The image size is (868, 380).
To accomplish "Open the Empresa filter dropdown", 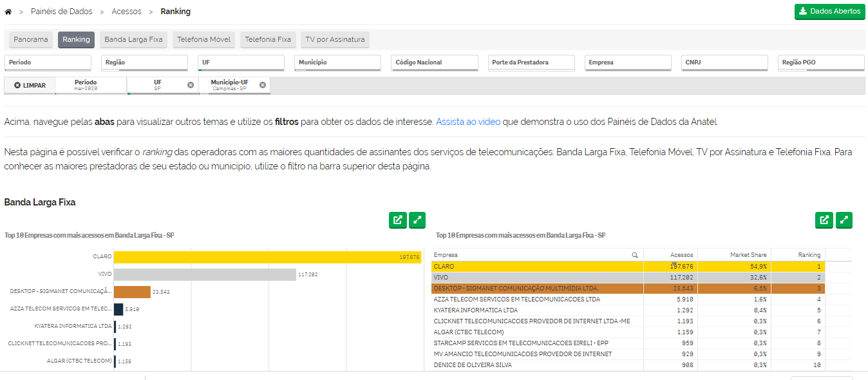I will pyautogui.click(x=627, y=62).
